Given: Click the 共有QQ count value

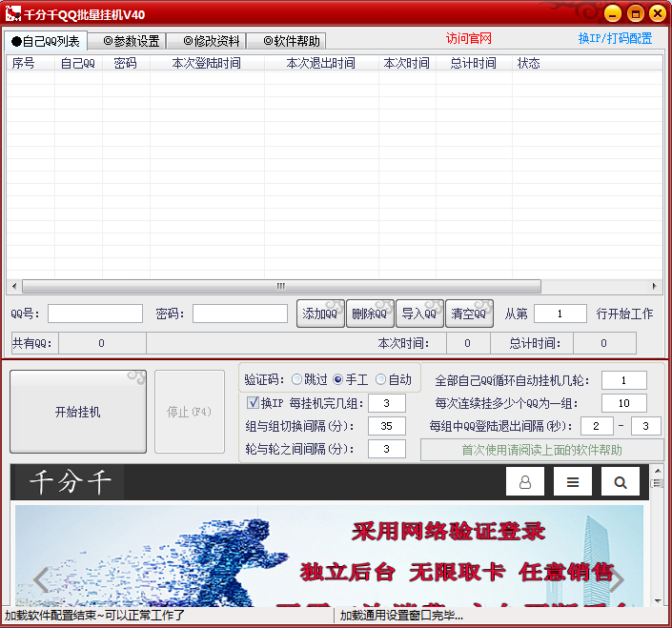Looking at the screenshot, I should click(102, 343).
